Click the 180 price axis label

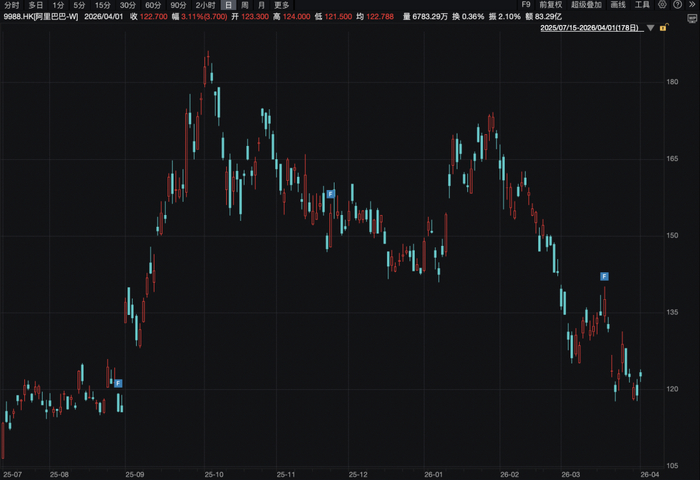[x=672, y=82]
